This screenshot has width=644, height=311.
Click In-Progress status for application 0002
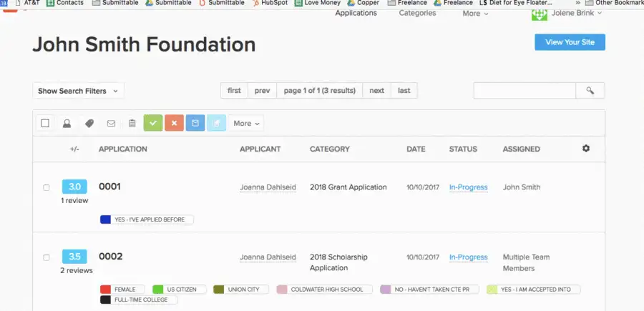[x=468, y=257]
